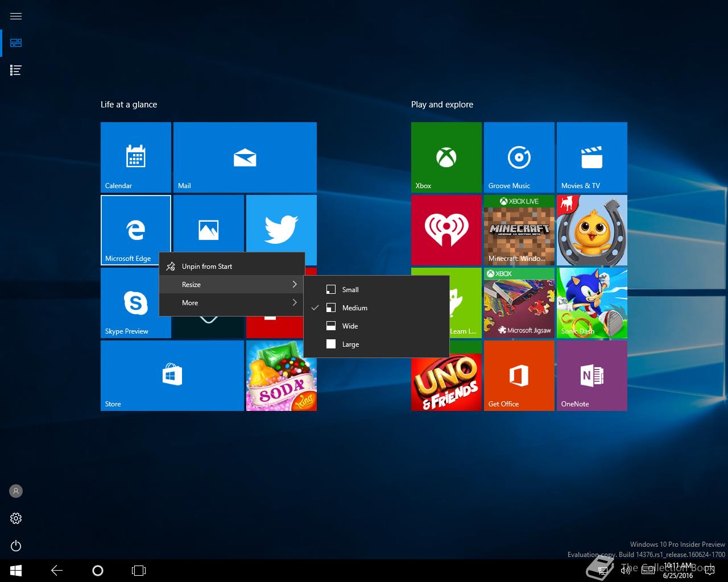The image size is (728, 582).
Task: Launch the Microsoft Jigsaw tile
Action: (519, 303)
